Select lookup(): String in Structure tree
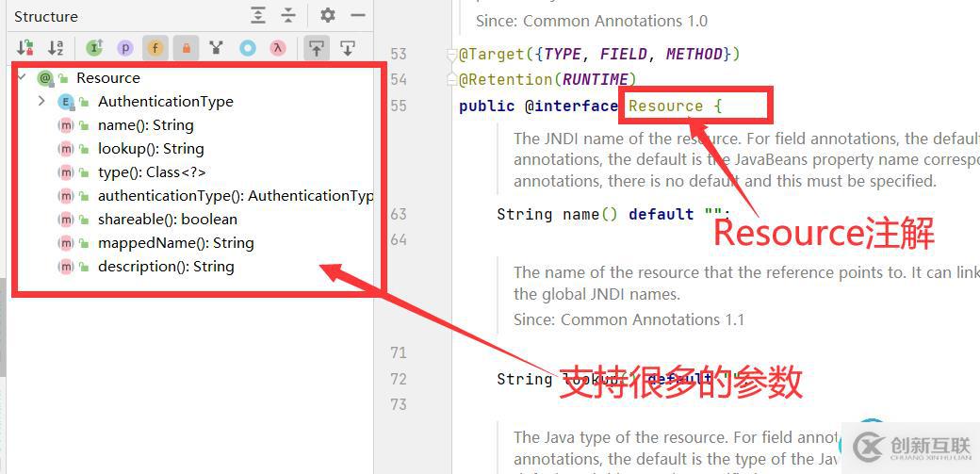This screenshot has width=980, height=474. tap(151, 149)
